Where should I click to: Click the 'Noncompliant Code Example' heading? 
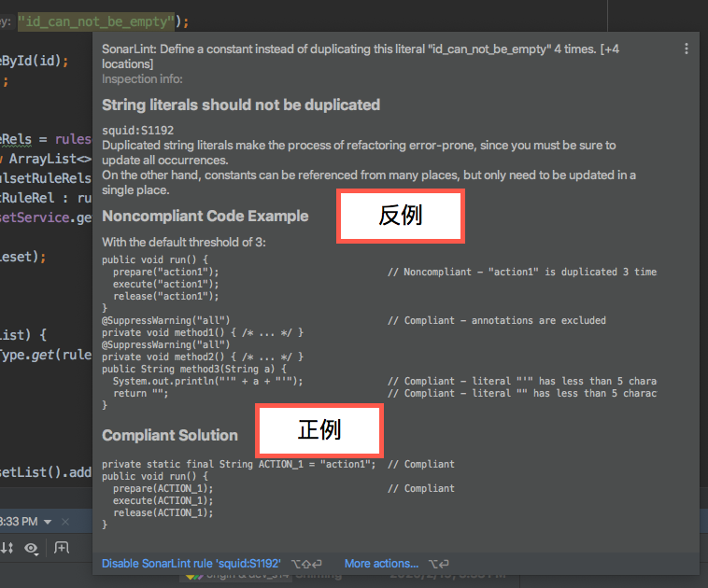pos(205,217)
